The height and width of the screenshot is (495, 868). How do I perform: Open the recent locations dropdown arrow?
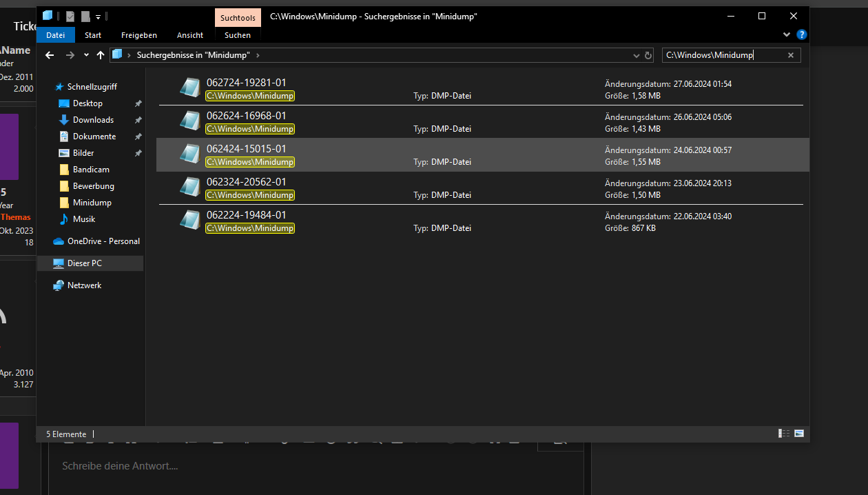tap(86, 55)
